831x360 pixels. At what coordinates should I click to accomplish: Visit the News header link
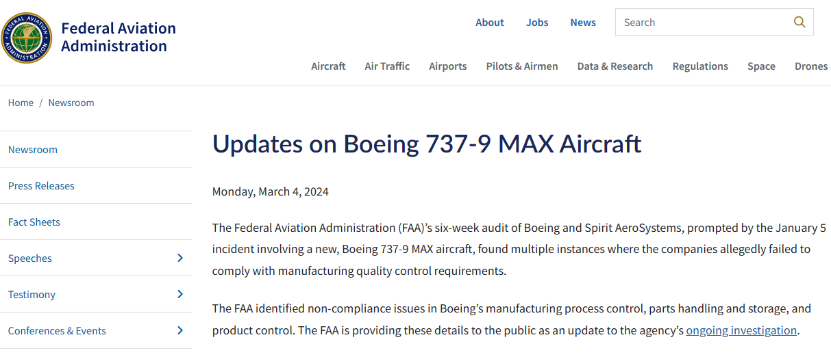point(583,22)
